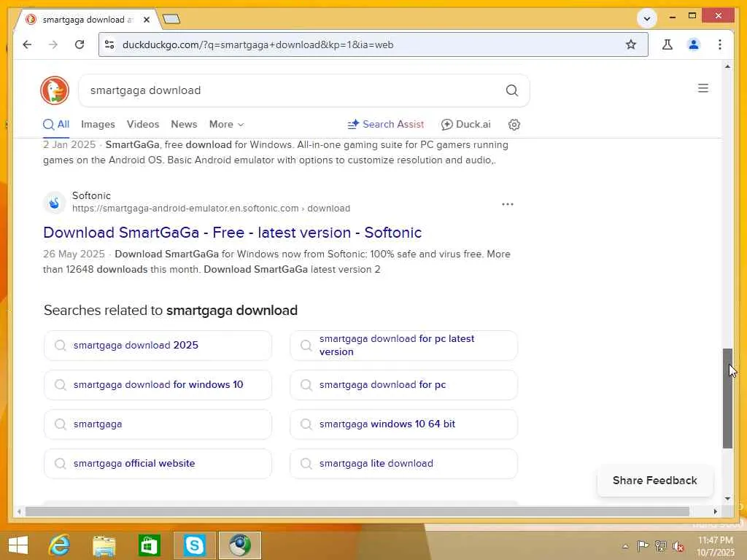Search related: smartgaga download for windows 10
The image size is (747, 560).
click(158, 385)
